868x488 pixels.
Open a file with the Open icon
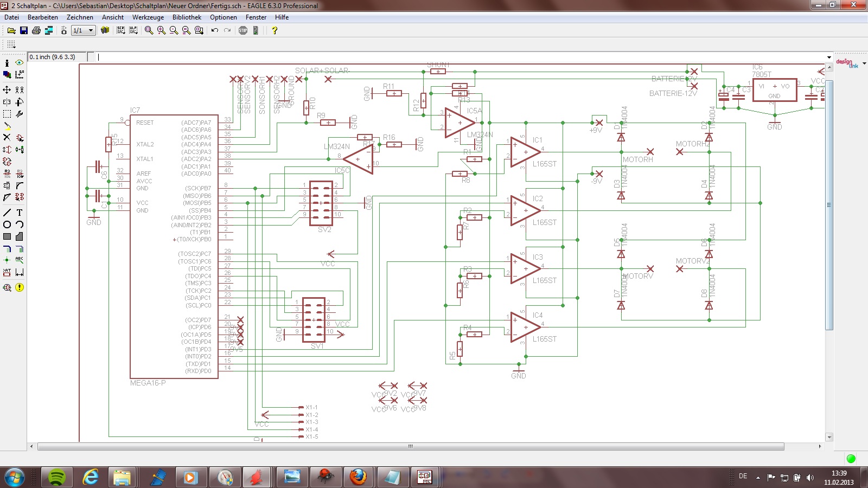point(11,30)
